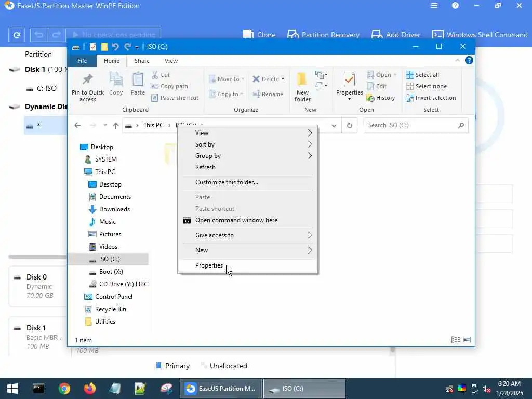Open Partition Recovery in EaseUS

pyautogui.click(x=323, y=35)
